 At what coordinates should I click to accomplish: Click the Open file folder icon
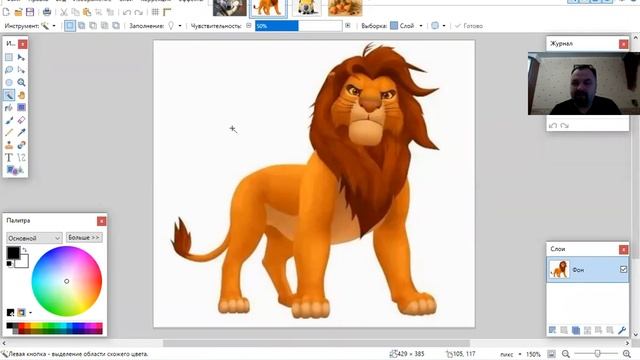pyautogui.click(x=18, y=12)
